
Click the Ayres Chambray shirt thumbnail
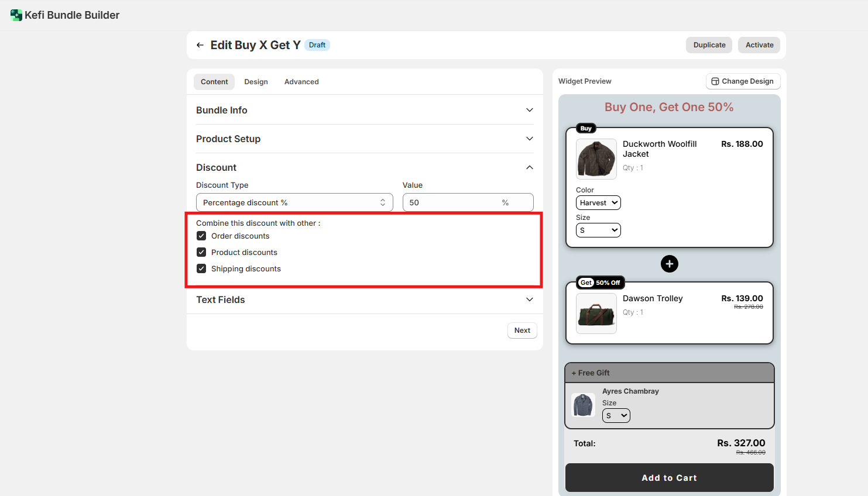click(583, 405)
